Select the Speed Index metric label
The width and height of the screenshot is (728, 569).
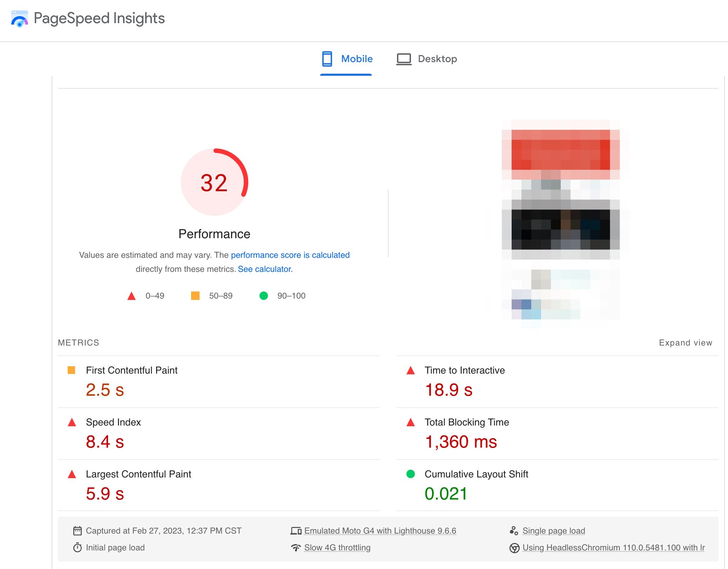pos(113,422)
